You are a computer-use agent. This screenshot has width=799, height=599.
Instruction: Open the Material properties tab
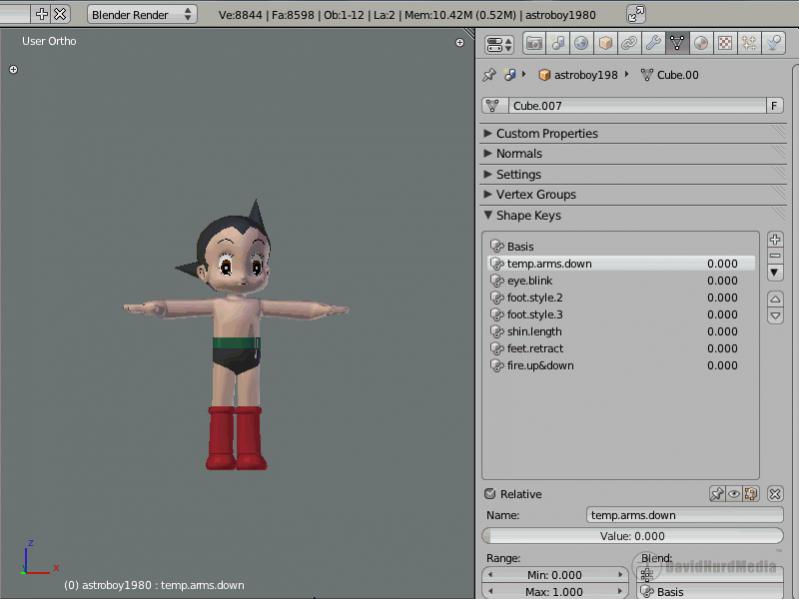click(x=701, y=43)
